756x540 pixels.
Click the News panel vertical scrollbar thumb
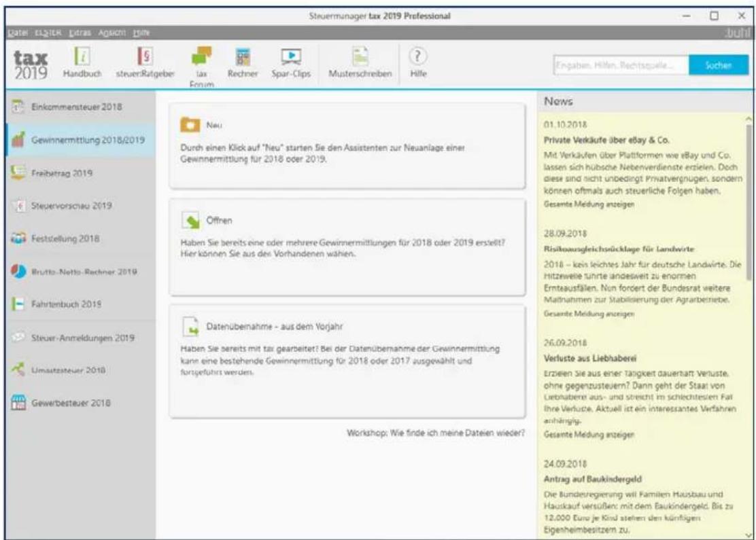[749, 202]
